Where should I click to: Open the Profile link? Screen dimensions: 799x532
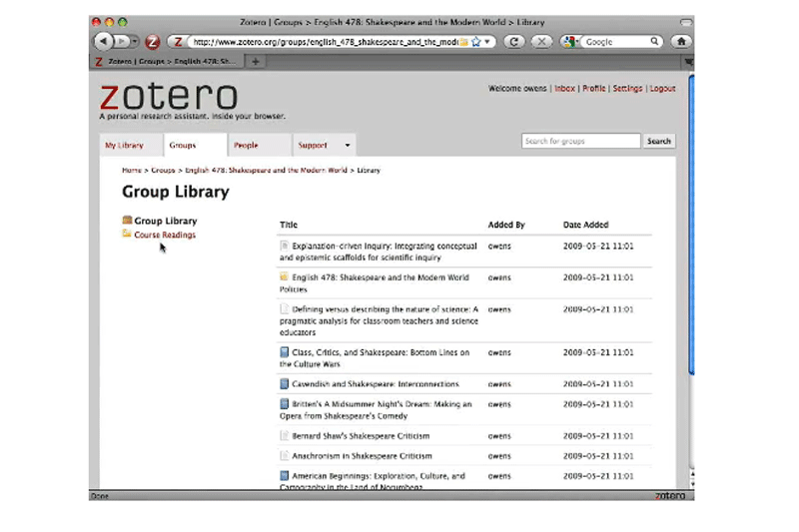(593, 88)
